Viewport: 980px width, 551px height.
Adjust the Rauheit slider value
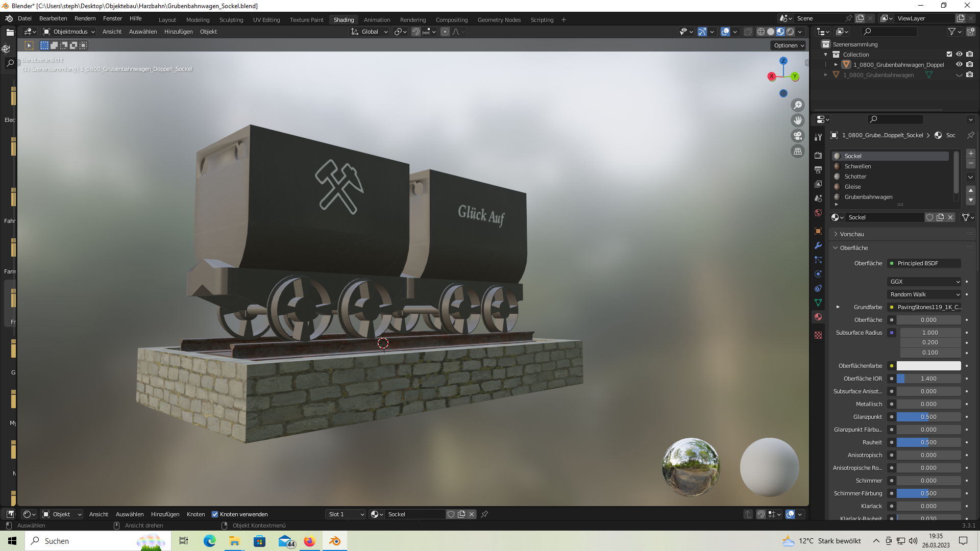(x=928, y=442)
